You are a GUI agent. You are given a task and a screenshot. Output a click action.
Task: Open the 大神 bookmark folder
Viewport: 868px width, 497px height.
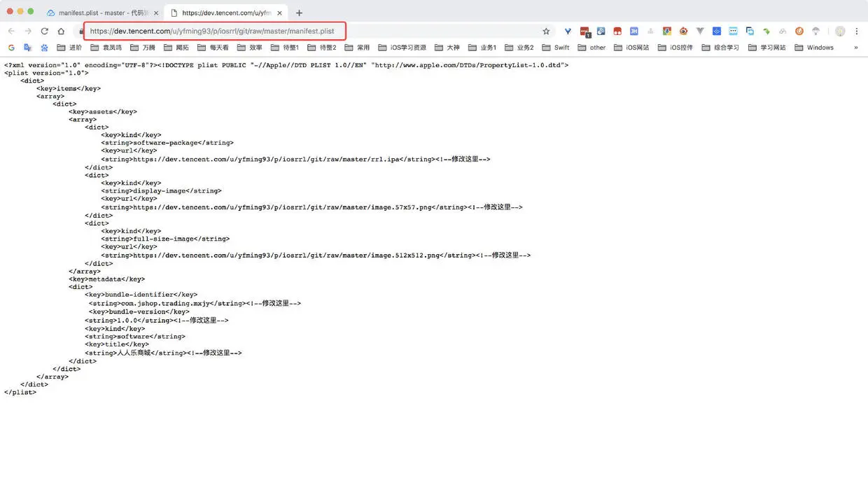[x=447, y=48]
